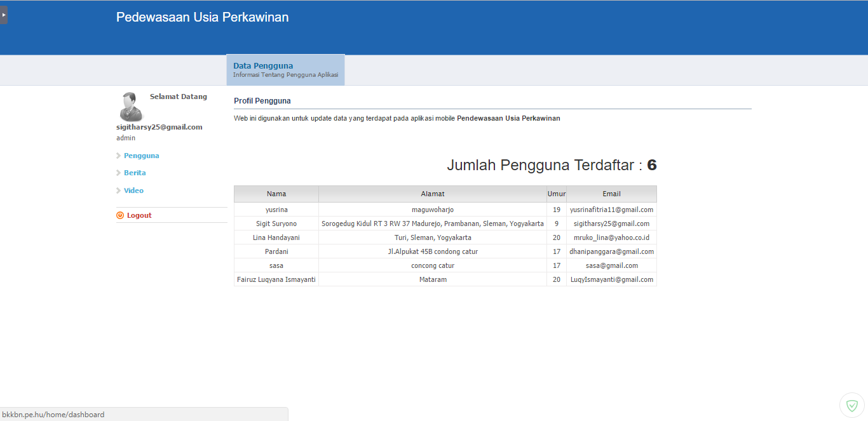
Task: Click the Nama column header
Action: click(x=276, y=194)
